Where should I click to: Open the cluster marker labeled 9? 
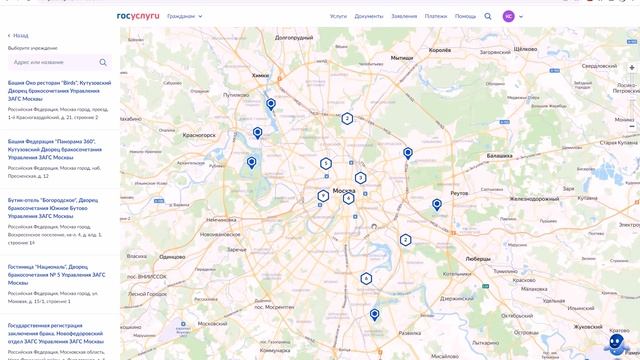point(323,196)
